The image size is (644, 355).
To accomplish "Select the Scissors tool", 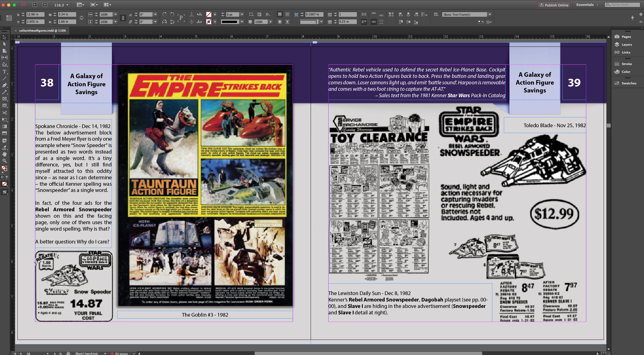I will coord(4,113).
